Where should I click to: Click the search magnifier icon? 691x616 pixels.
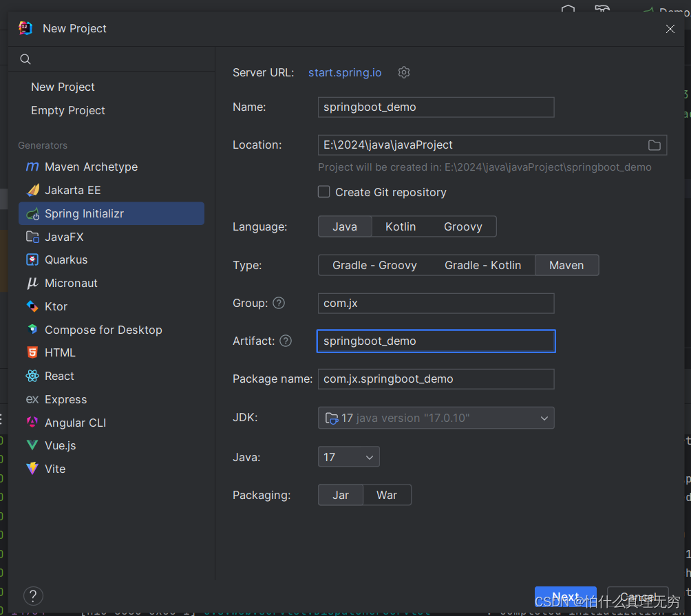click(x=25, y=59)
